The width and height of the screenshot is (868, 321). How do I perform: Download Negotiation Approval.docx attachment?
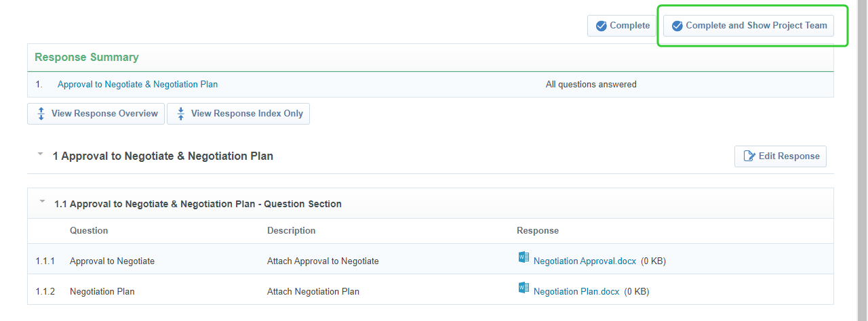pyautogui.click(x=585, y=261)
